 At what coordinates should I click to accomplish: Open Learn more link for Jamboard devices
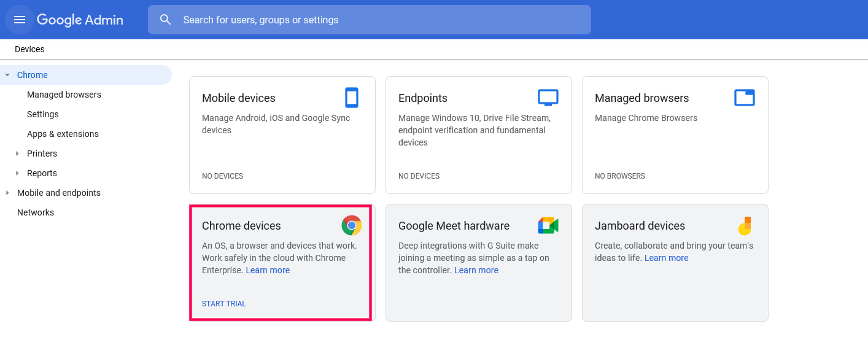tap(666, 258)
